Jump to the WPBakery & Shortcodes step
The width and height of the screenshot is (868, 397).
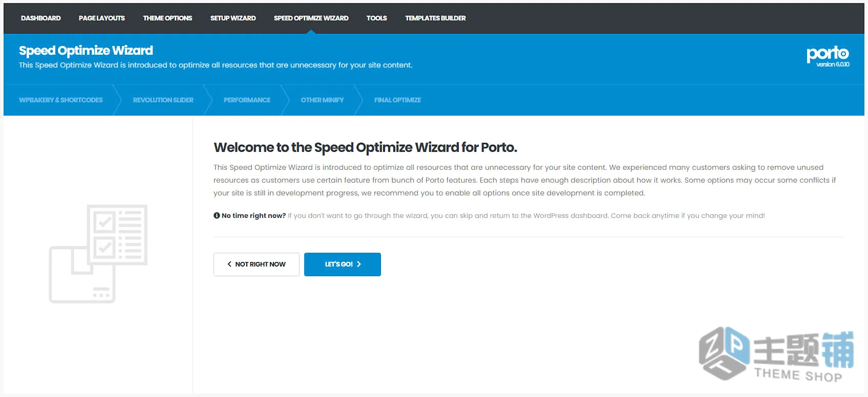61,100
